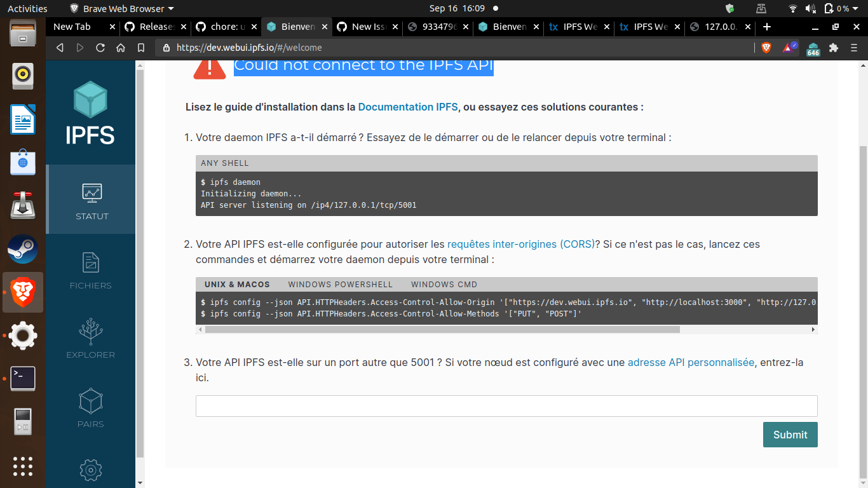Open the STATUT section in IPFS sidebar
868x488 pixels.
(x=91, y=199)
